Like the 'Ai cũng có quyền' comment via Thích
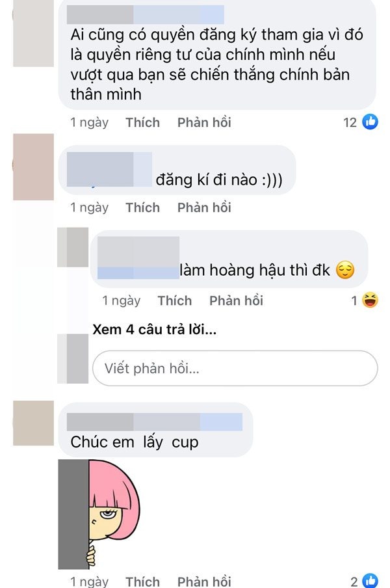The height and width of the screenshot is (588, 390). coord(143,122)
